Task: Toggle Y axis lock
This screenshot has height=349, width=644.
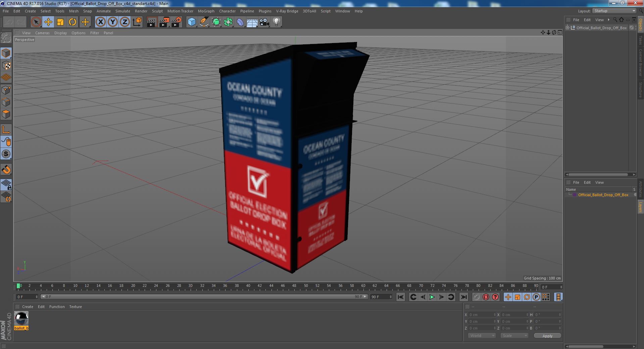Action: (113, 22)
